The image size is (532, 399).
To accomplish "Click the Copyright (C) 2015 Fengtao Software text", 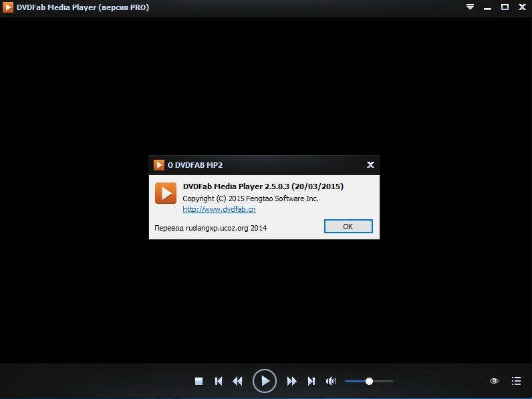I will tap(251, 198).
